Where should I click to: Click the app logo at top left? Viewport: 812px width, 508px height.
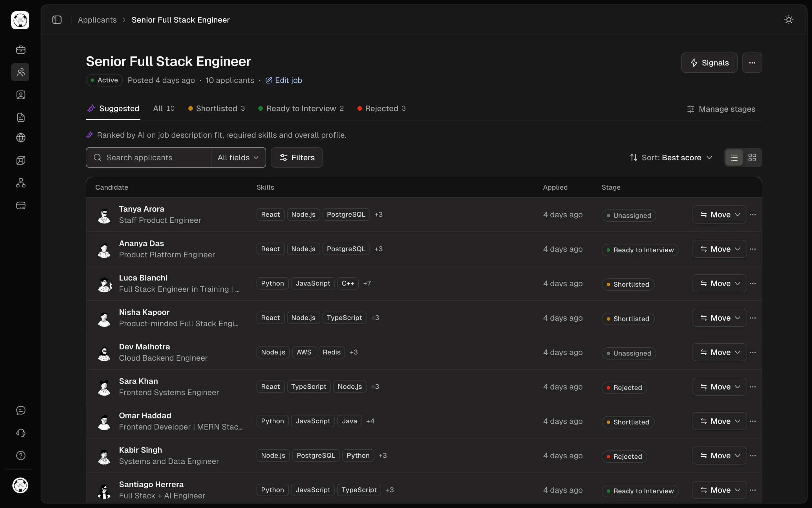(21, 21)
